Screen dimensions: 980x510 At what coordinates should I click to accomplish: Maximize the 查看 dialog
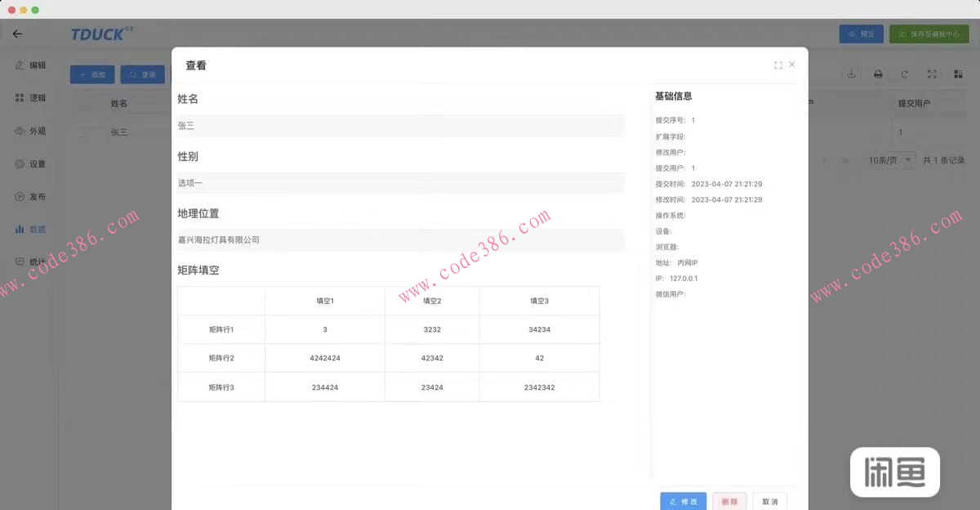pyautogui.click(x=778, y=65)
